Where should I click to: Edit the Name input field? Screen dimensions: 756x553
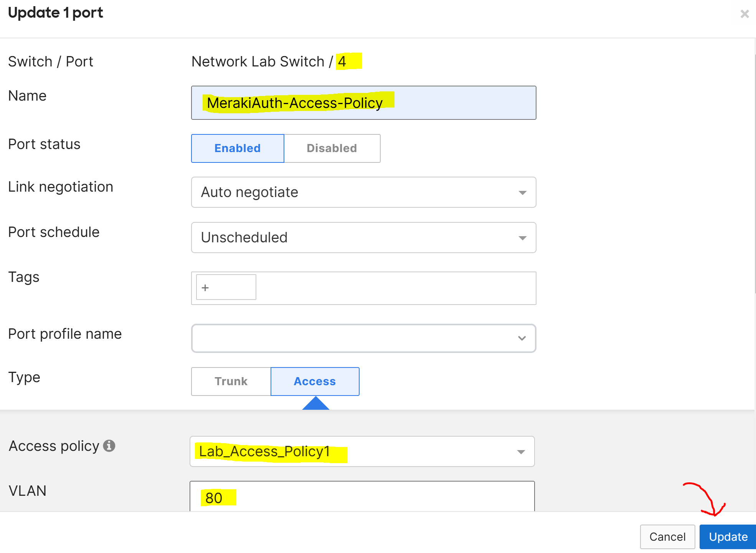pos(363,103)
